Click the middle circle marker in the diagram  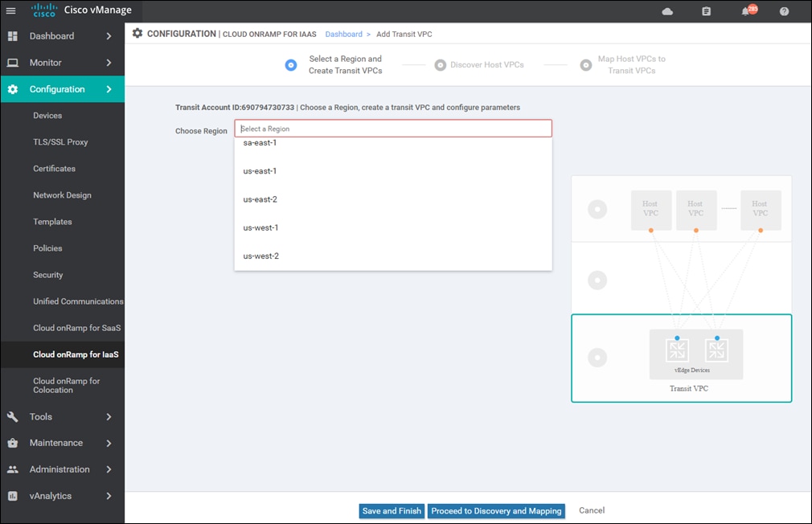pos(597,280)
